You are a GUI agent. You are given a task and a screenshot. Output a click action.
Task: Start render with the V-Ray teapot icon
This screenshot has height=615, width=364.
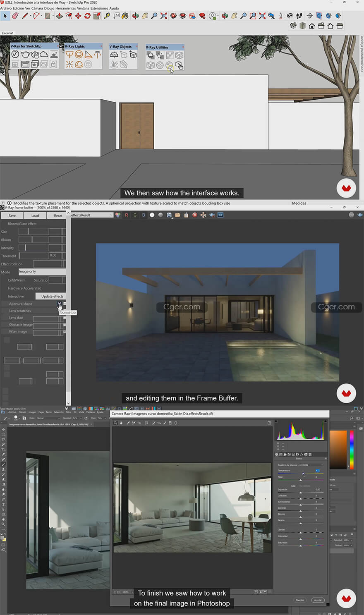(x=25, y=55)
